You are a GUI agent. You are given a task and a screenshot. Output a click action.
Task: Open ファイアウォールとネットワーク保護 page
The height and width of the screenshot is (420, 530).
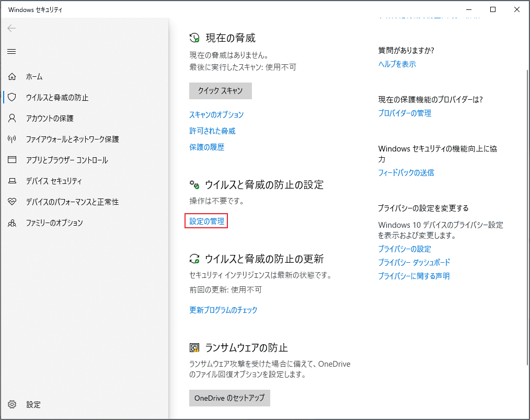coord(85,139)
